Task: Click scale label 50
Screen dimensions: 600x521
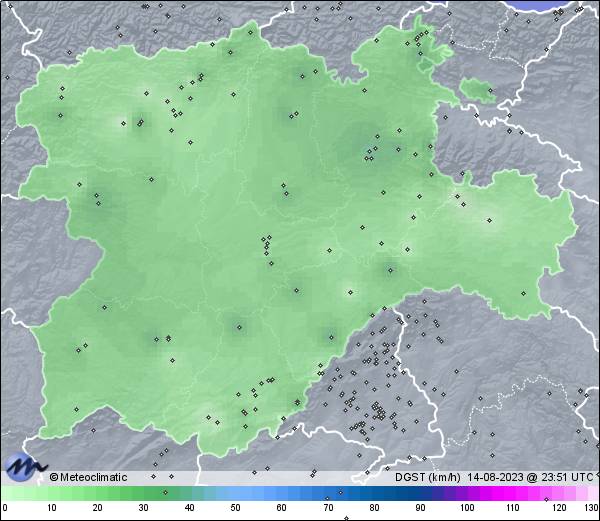Action: tap(236, 508)
